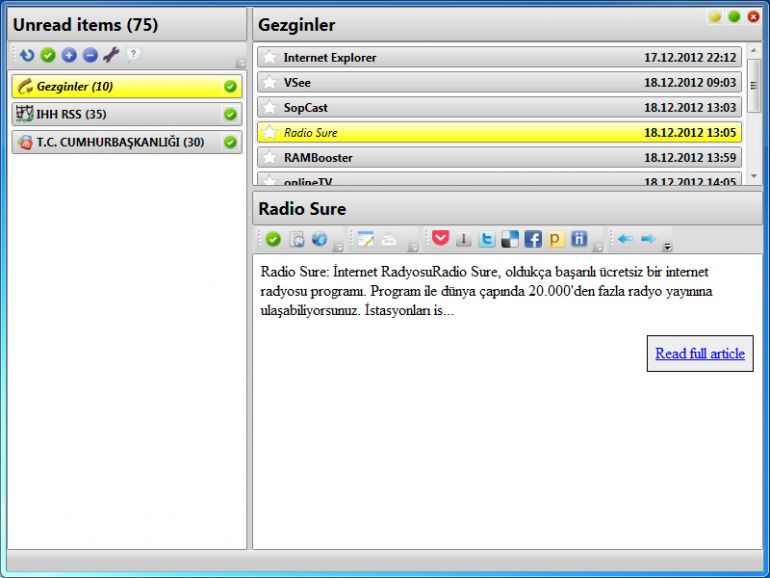Click the remove feed minus icon

coord(89,55)
